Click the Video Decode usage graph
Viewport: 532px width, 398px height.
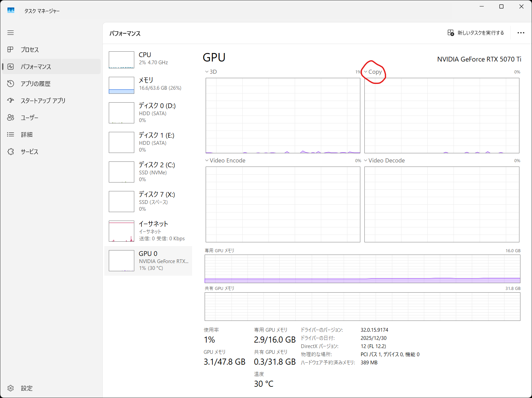(442, 204)
